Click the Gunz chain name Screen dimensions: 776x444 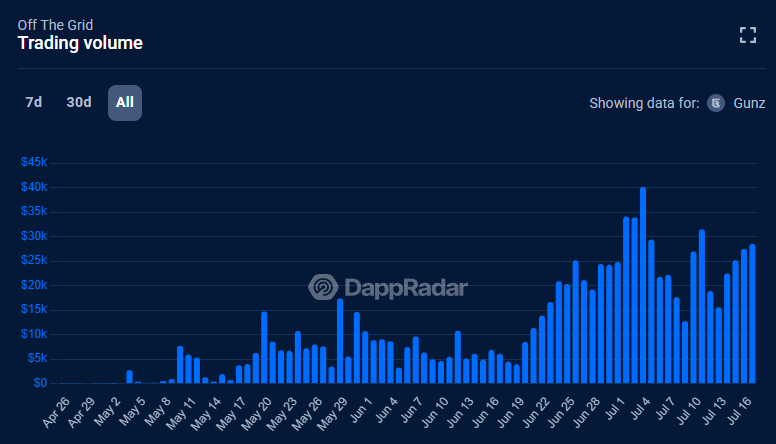click(749, 103)
